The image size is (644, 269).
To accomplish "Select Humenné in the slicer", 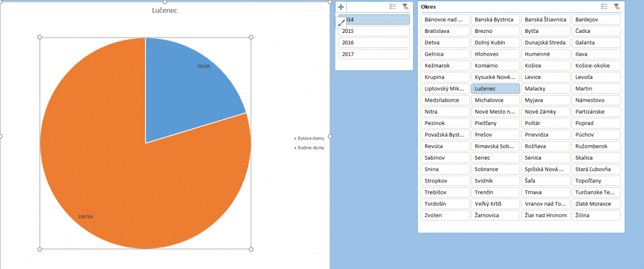I will click(x=546, y=54).
